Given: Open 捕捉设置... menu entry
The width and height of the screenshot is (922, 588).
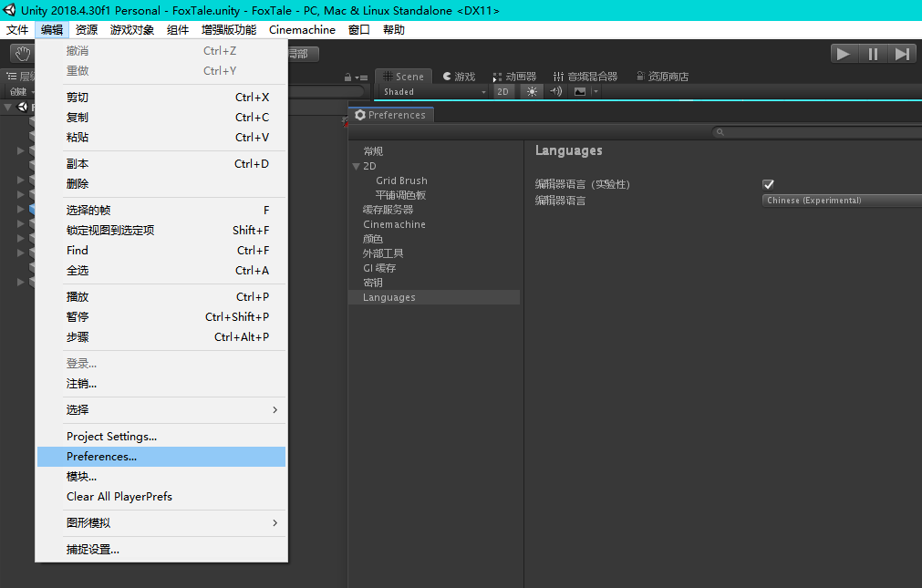Looking at the screenshot, I should click(161, 549).
